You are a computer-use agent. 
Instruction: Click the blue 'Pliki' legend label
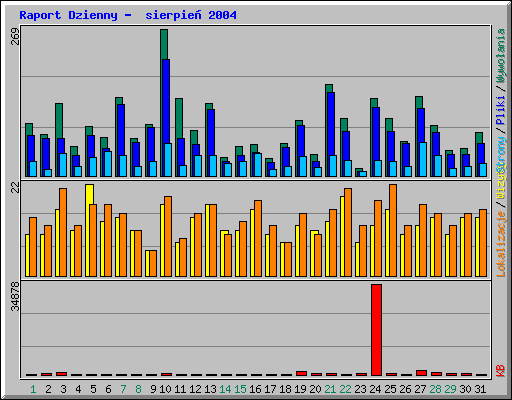[x=501, y=110]
